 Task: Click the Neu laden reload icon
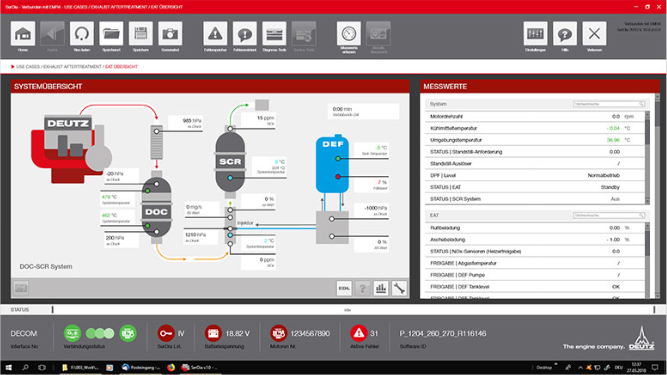(82, 34)
